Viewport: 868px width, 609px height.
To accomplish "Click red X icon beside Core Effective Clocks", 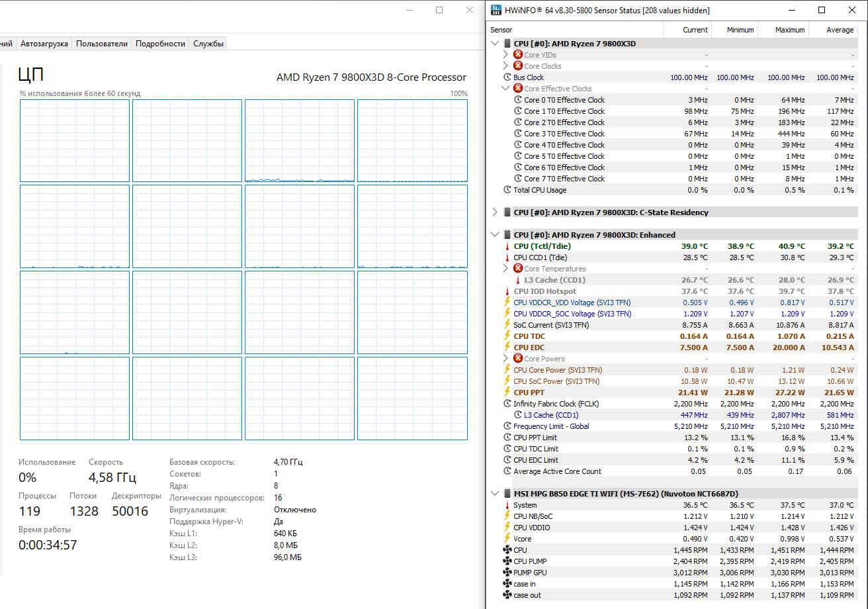I will point(518,89).
